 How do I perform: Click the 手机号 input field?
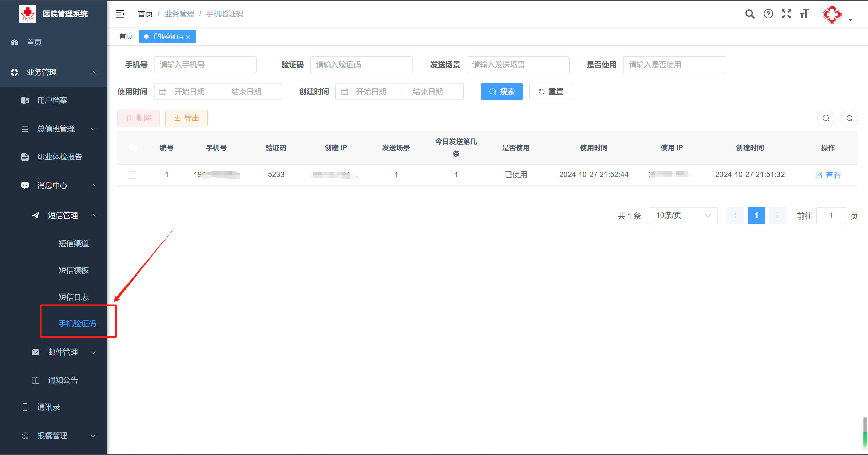[x=205, y=65]
